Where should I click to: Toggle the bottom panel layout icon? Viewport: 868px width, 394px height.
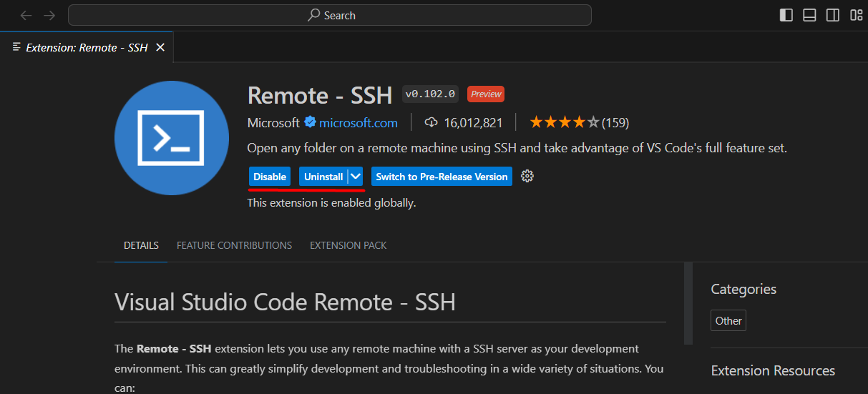809,15
